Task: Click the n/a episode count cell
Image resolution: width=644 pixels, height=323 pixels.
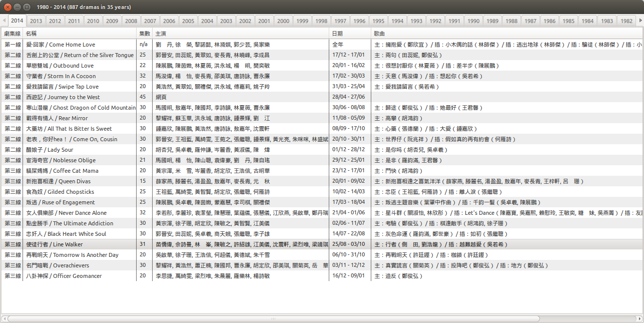Action: (145, 45)
